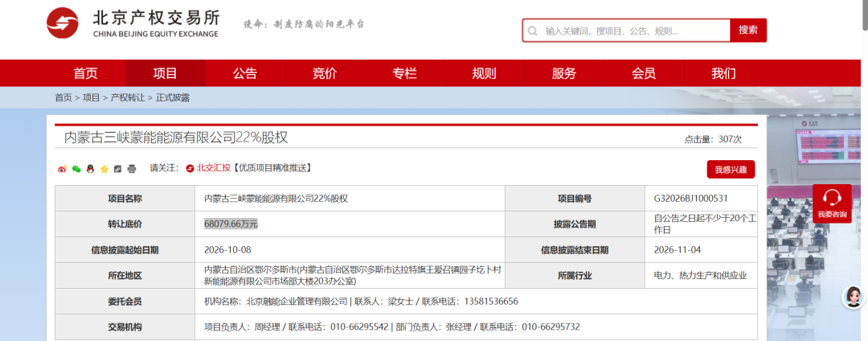This screenshot has width=868, height=341.
Task: Click the 信息披露结束日期 label cell
Action: (575, 249)
